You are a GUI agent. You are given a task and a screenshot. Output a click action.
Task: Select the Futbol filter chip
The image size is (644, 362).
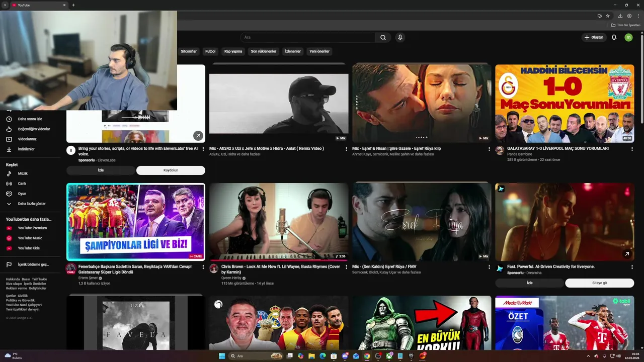click(210, 51)
